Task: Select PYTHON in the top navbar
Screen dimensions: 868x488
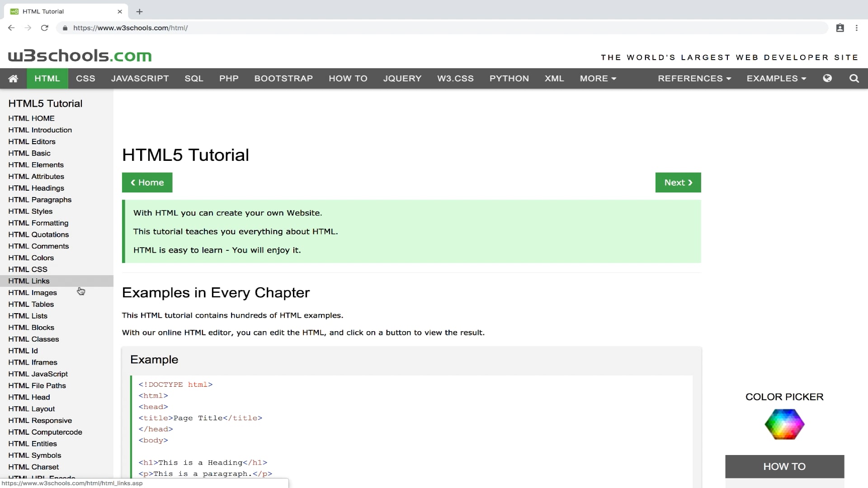Action: point(509,79)
